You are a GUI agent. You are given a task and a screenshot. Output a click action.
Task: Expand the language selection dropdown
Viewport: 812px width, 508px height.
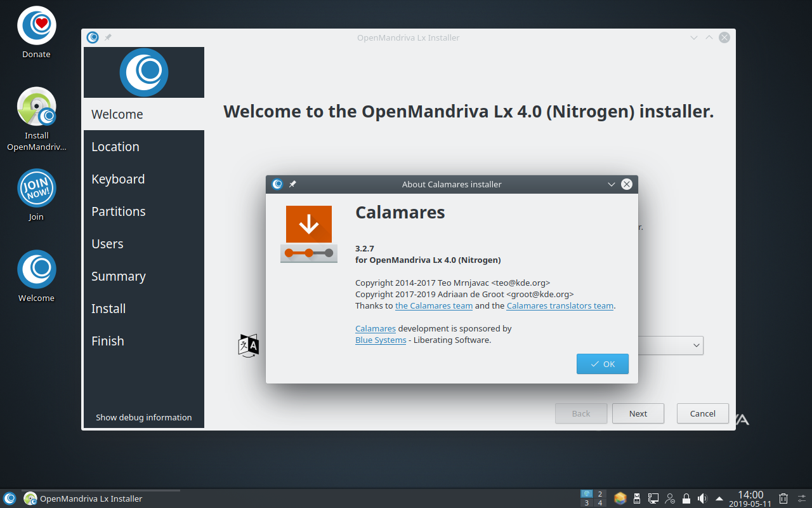pyautogui.click(x=696, y=345)
